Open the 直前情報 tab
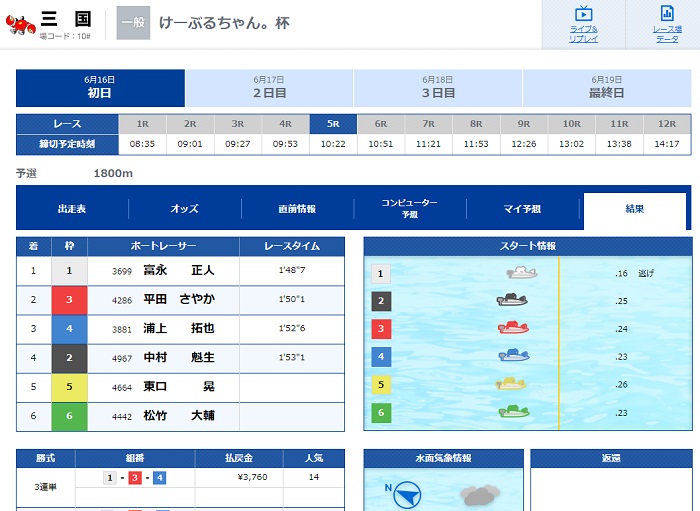Screen dimensions: 700x511 pos(297,209)
